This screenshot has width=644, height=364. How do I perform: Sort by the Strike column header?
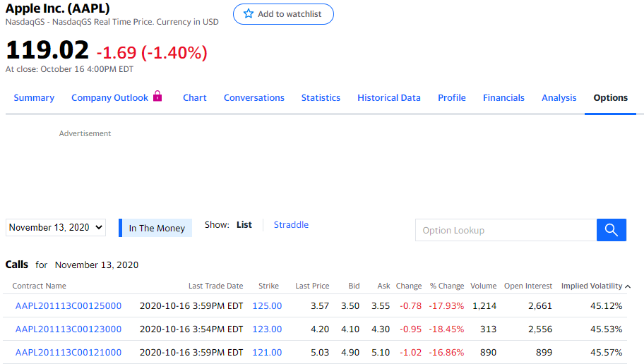pos(268,286)
